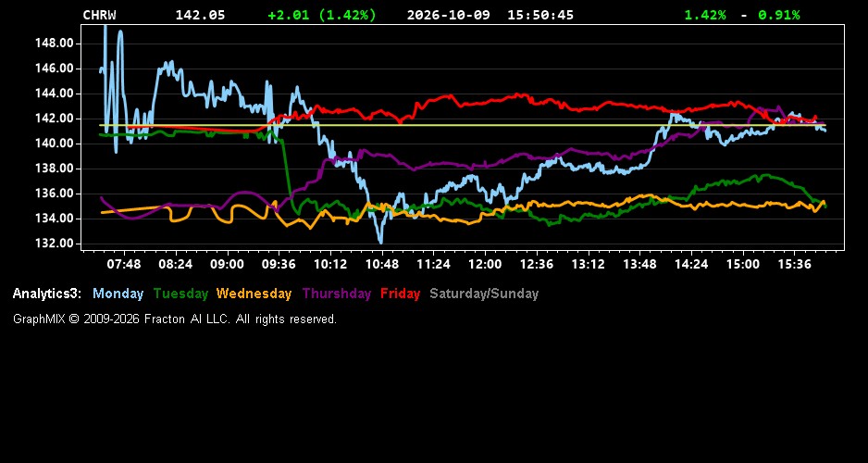
Task: Click the 136.00 price axis label
Action: click(54, 194)
